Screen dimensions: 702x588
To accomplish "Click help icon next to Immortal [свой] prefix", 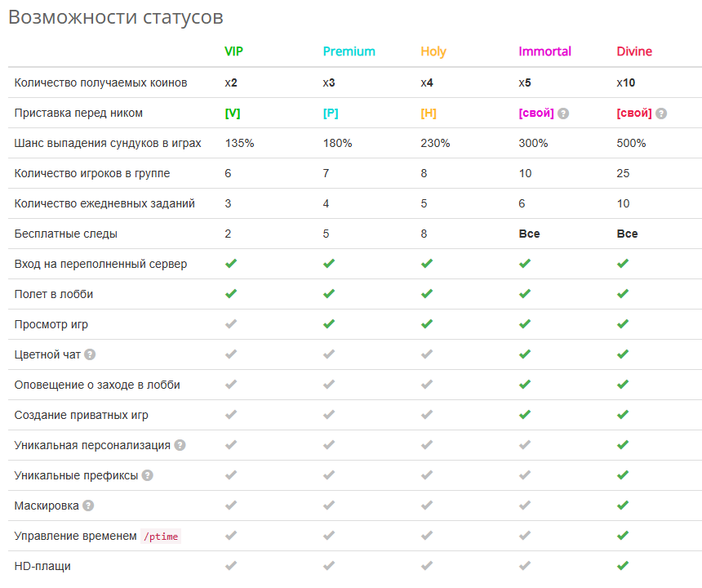I will click(563, 114).
